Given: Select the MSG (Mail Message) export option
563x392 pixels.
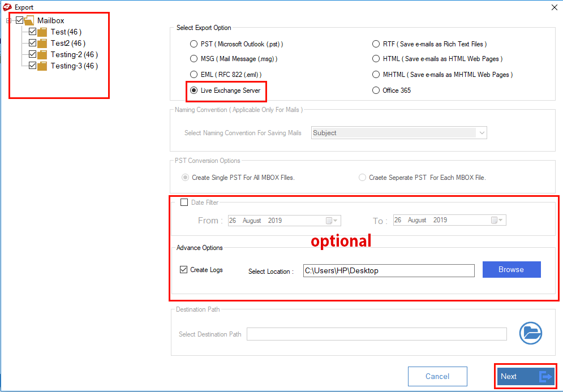Looking at the screenshot, I should (194, 58).
